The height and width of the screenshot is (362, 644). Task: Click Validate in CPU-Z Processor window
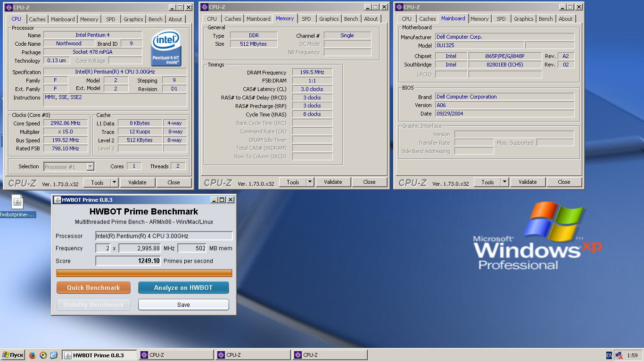tap(137, 182)
